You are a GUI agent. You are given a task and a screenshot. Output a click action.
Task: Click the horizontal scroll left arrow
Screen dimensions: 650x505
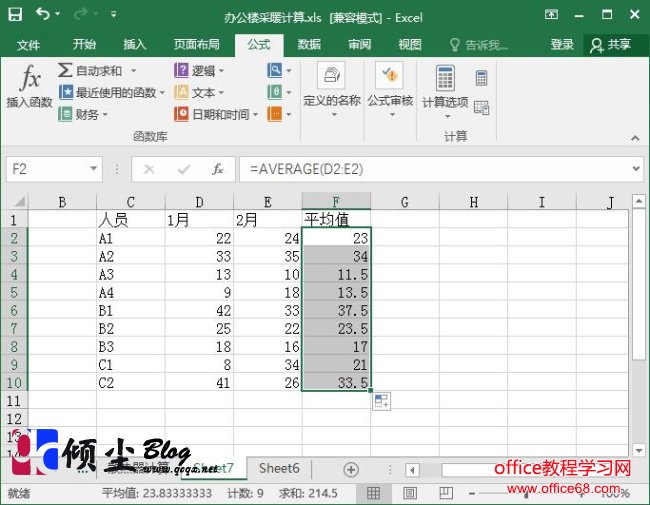(x=412, y=470)
